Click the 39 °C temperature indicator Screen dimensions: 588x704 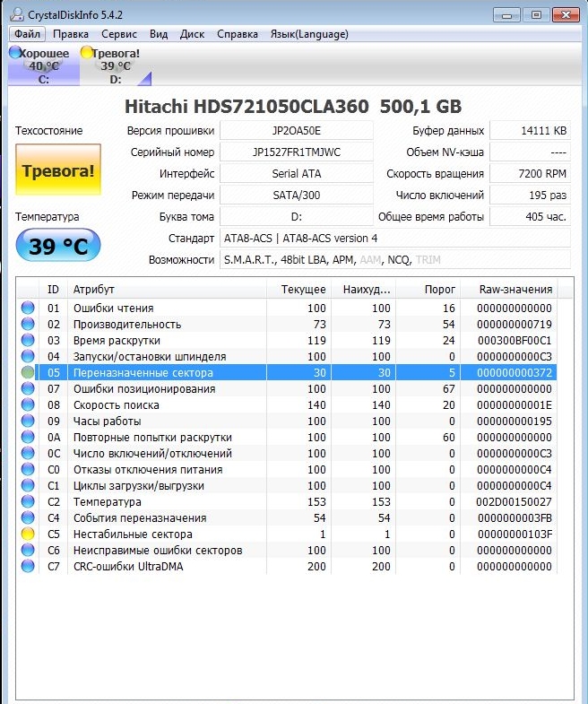58,246
